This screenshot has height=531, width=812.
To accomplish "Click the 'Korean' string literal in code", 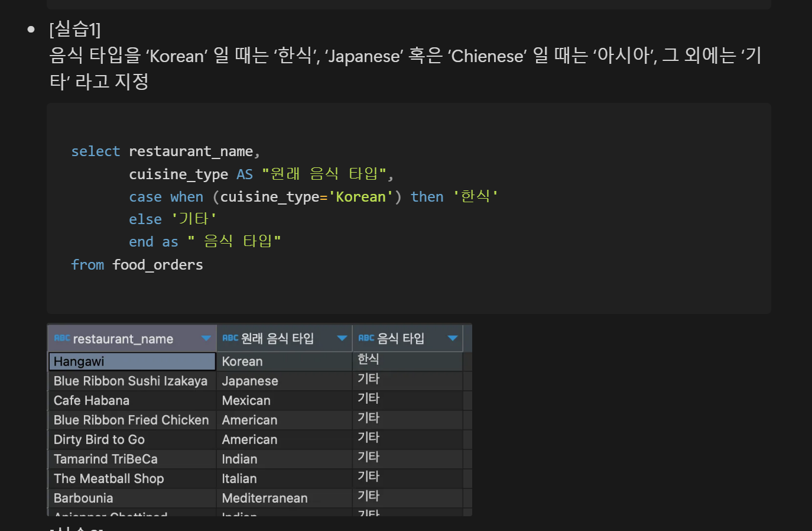I will point(361,196).
